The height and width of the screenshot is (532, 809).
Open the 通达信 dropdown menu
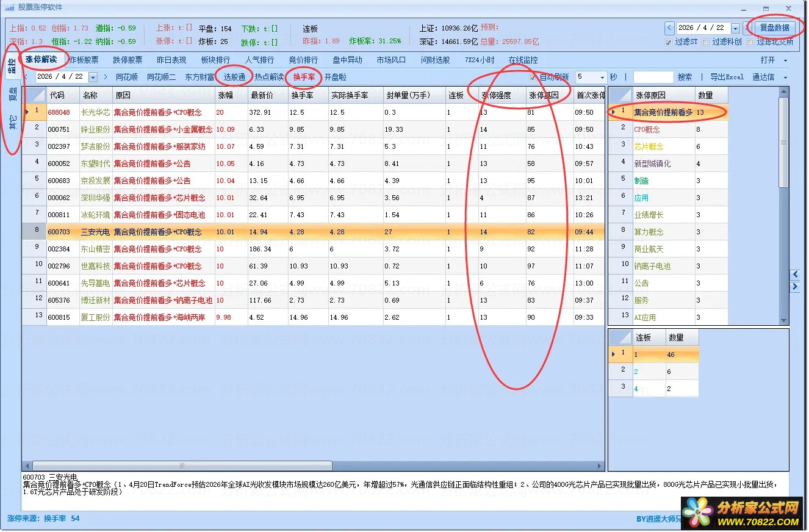point(769,77)
